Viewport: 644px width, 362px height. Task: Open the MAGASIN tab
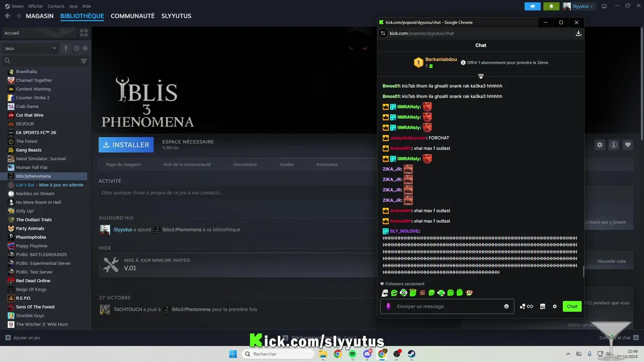click(x=40, y=16)
